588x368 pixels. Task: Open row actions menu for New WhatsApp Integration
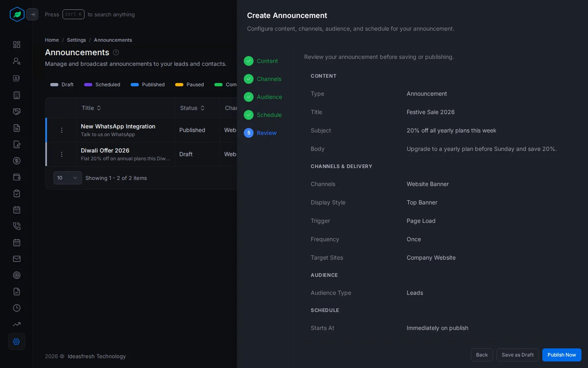62,130
